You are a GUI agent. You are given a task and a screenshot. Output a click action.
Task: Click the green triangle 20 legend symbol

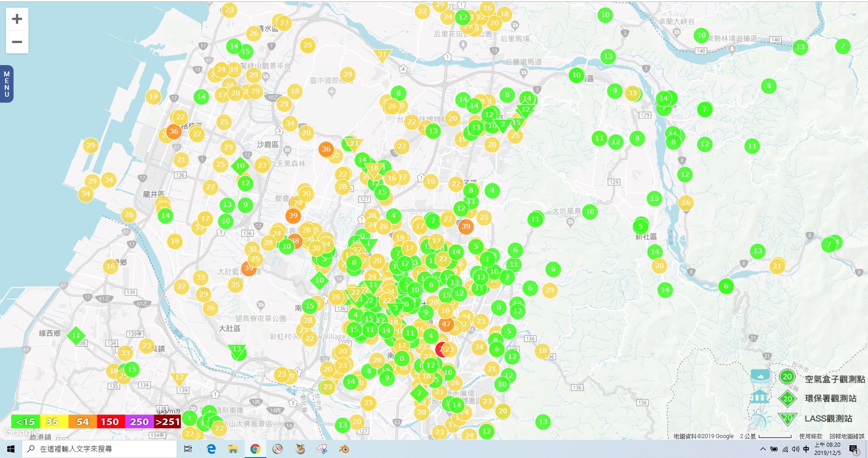pos(788,419)
